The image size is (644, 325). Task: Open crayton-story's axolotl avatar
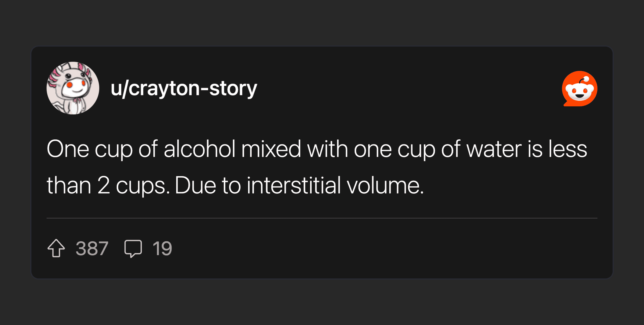(73, 88)
